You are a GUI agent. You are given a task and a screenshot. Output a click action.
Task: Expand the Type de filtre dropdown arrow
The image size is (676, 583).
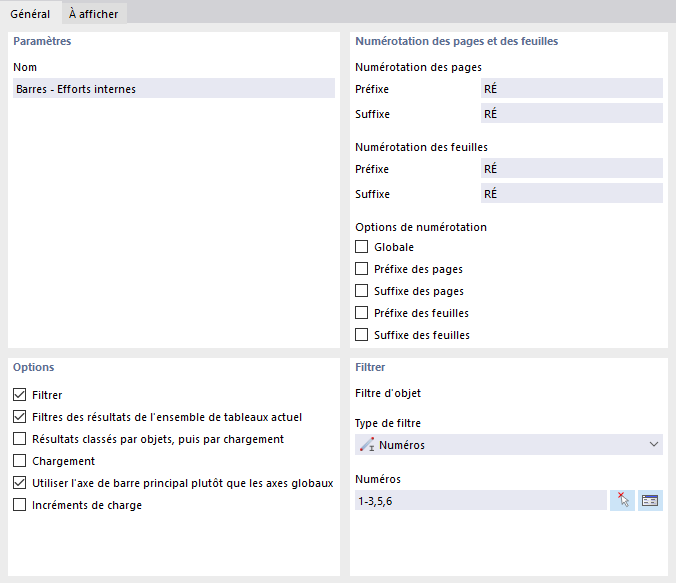[654, 445]
